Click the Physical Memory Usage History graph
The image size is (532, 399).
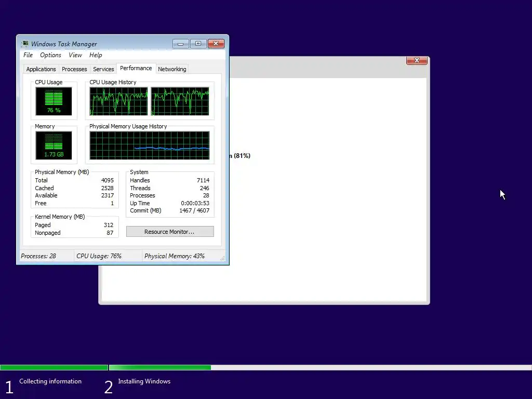click(150, 145)
